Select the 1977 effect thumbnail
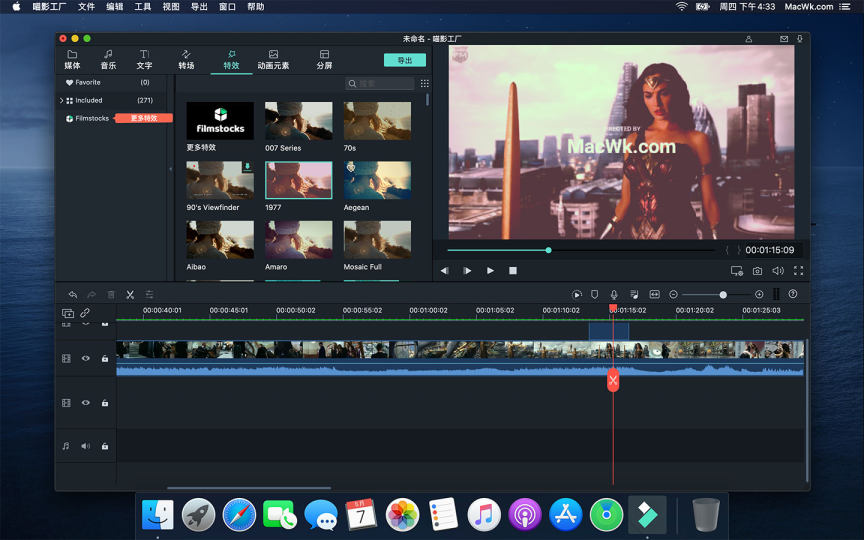This screenshot has height=540, width=864. click(299, 180)
